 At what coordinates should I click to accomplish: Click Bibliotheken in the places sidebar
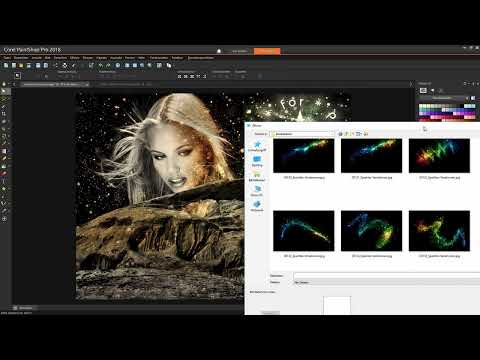click(x=257, y=176)
